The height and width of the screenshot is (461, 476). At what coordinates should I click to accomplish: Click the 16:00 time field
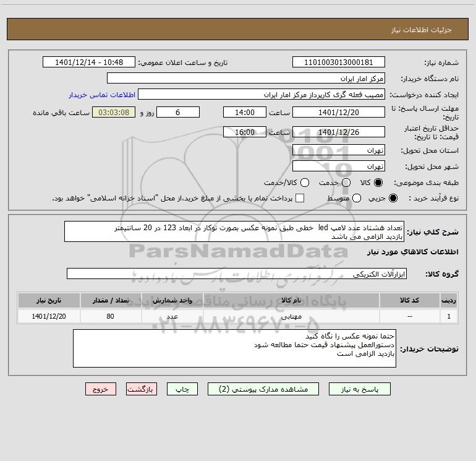[245, 132]
